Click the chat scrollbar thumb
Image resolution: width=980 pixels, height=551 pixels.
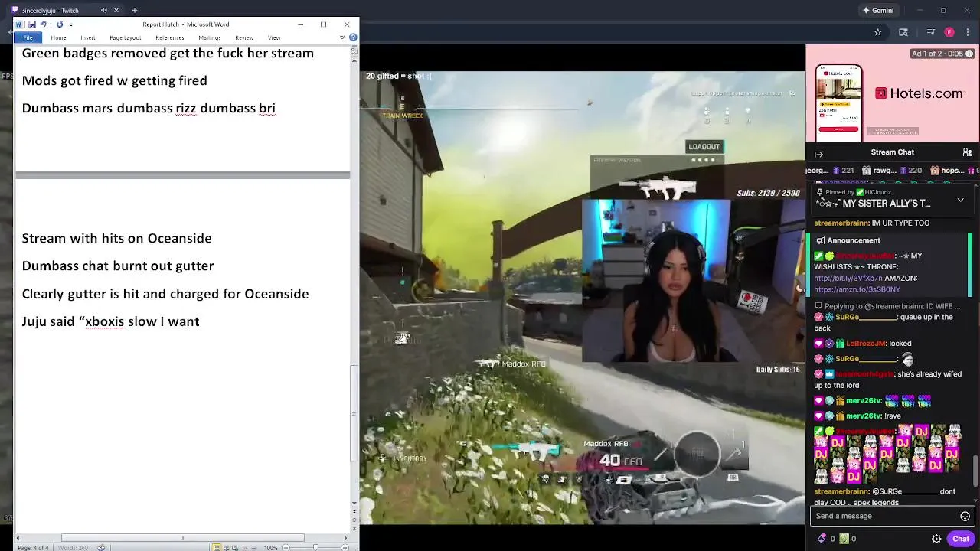[x=975, y=472]
